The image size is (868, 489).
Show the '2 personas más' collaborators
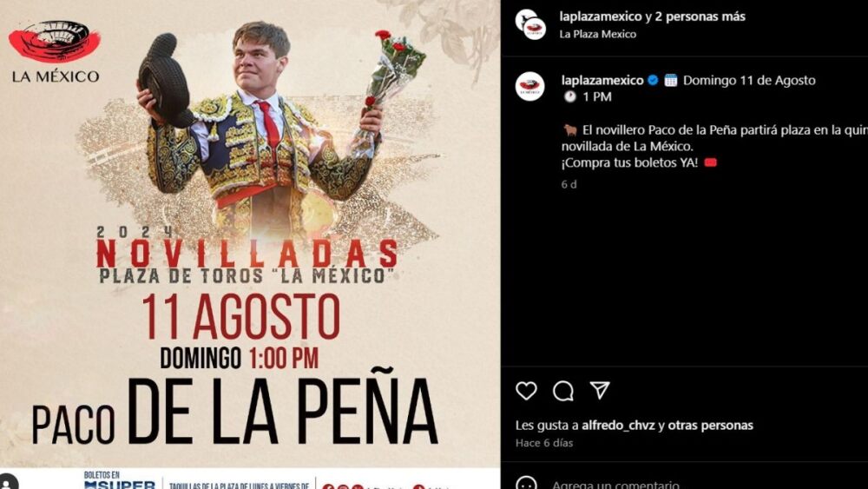click(700, 17)
